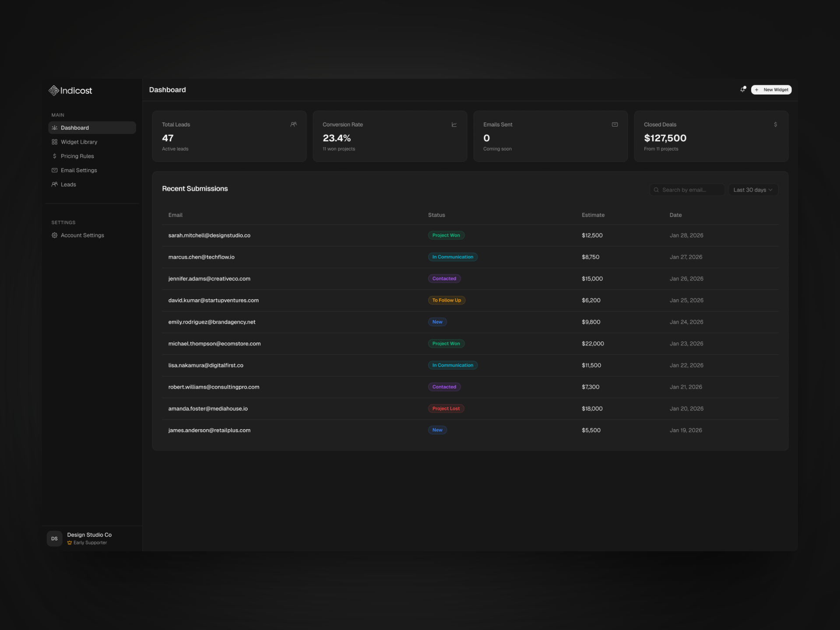The image size is (840, 630).
Task: Open the Email column header options
Action: coord(175,215)
